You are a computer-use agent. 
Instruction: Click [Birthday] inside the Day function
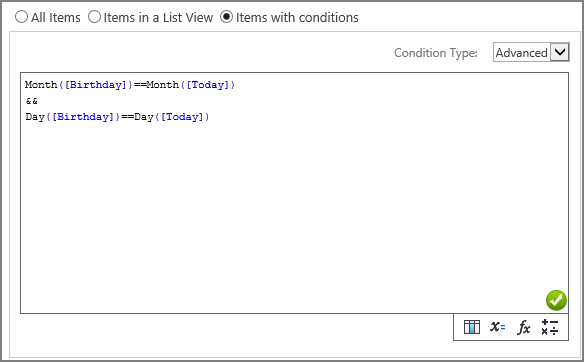83,117
